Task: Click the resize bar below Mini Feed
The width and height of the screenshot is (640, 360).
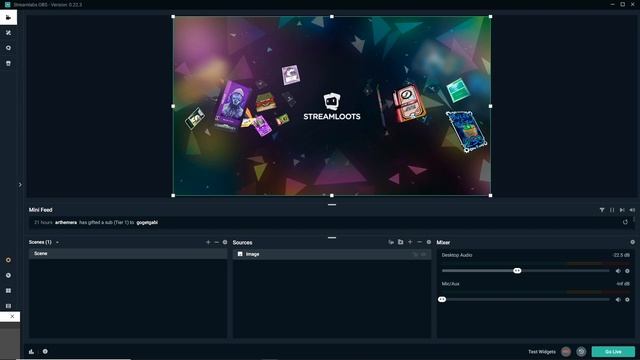Action: (x=332, y=238)
